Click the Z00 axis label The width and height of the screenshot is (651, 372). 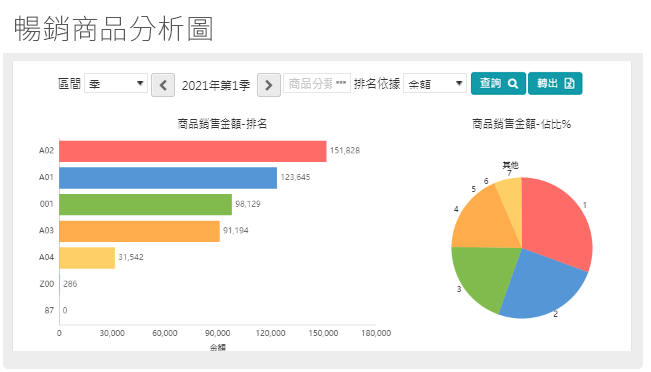pos(46,284)
